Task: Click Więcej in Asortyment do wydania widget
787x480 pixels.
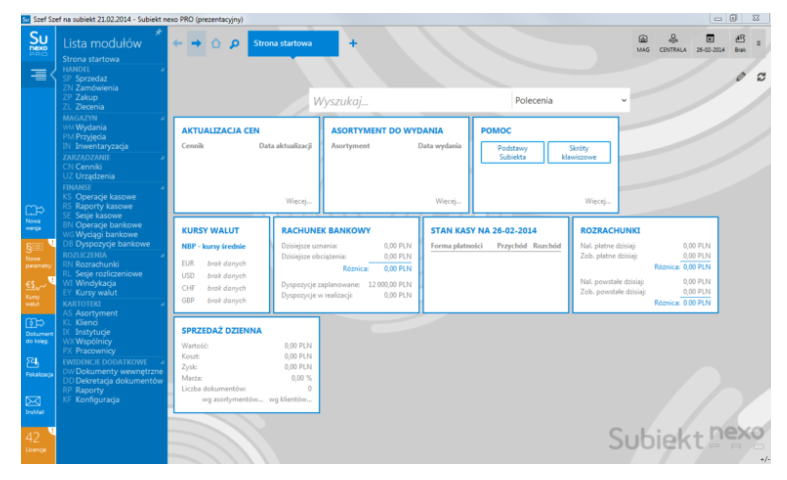Action: tap(448, 201)
